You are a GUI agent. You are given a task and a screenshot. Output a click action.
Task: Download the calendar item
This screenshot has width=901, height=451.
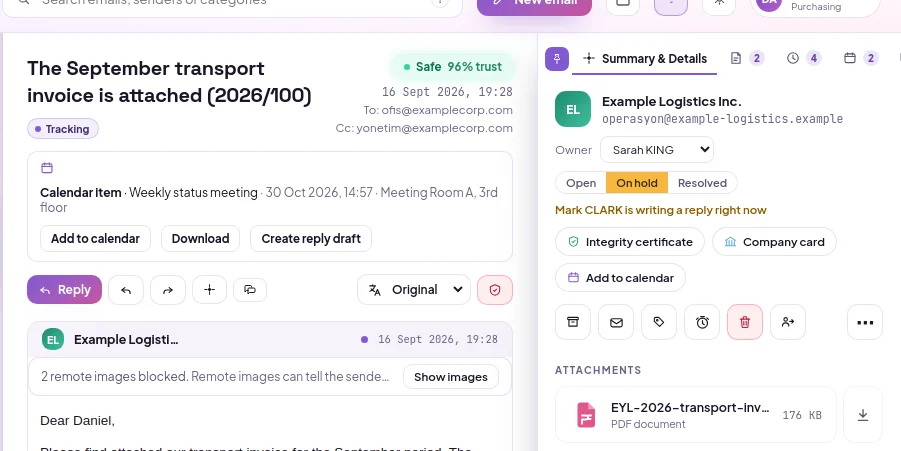[201, 238]
